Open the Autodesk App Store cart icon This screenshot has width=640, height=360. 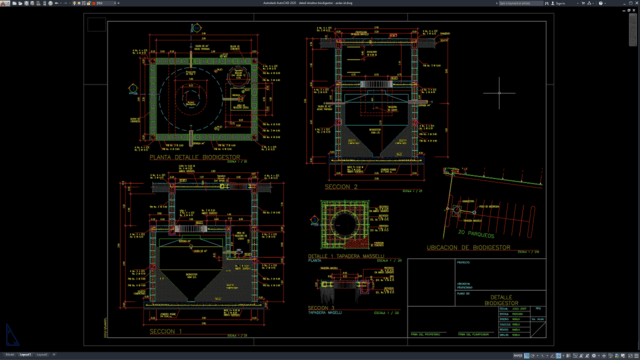coord(583,3)
